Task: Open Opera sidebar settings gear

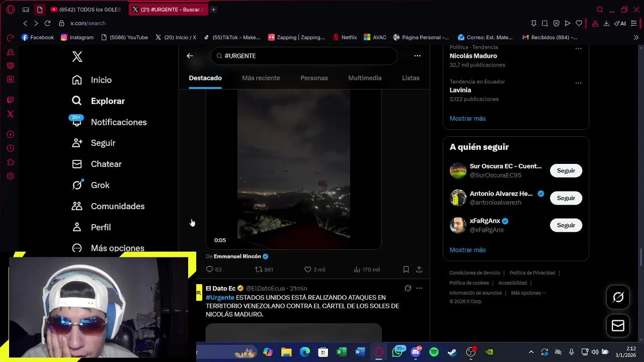Action: tap(11, 176)
